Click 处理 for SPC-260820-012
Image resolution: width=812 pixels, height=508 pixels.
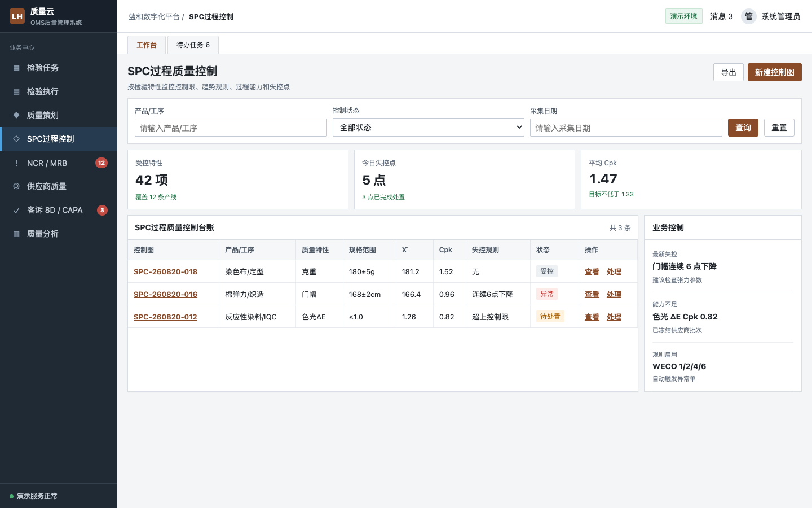coord(614,317)
